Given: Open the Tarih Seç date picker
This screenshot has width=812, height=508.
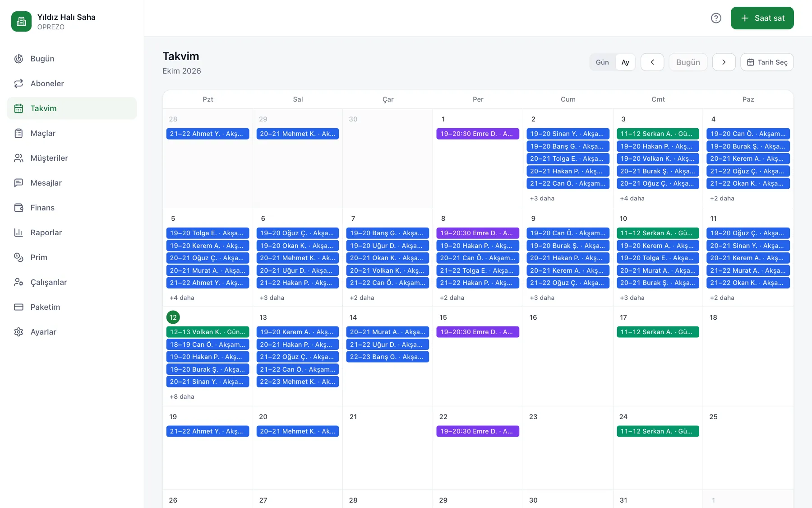Looking at the screenshot, I should coord(767,62).
